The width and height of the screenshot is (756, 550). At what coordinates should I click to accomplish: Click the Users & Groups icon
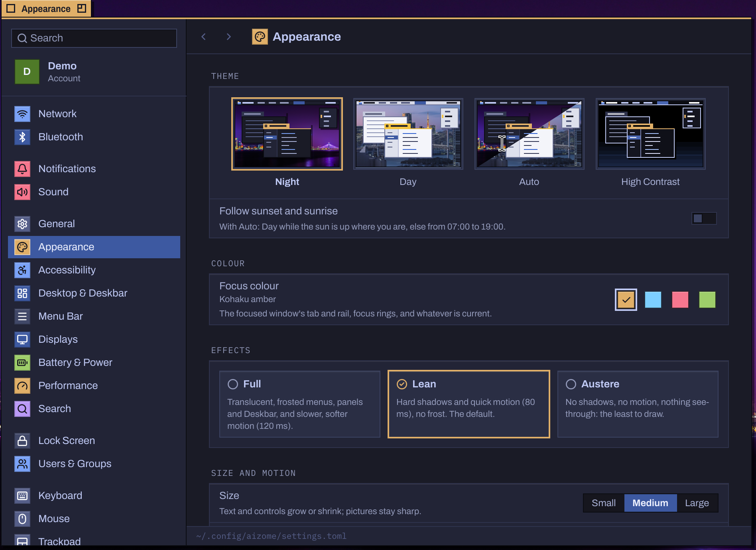(22, 464)
